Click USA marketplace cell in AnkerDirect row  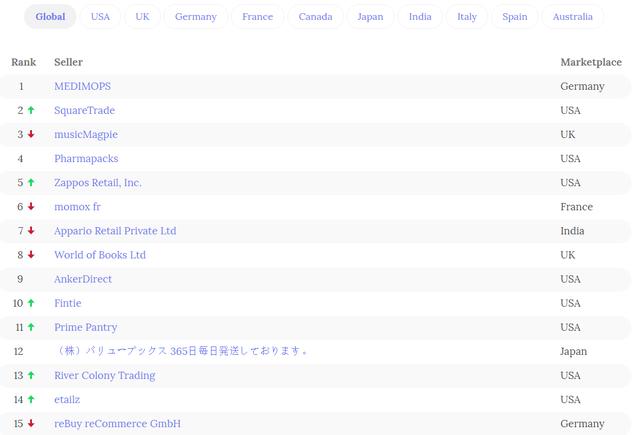point(570,279)
